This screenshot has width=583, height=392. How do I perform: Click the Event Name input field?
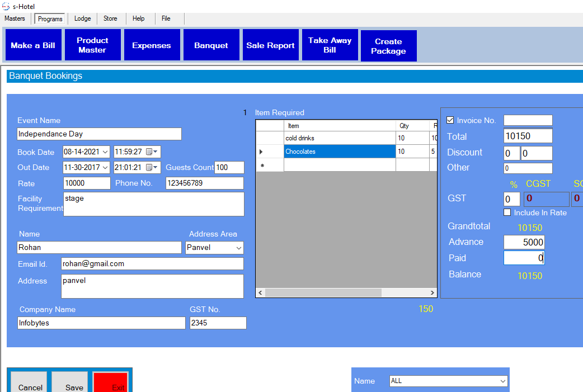pos(99,134)
